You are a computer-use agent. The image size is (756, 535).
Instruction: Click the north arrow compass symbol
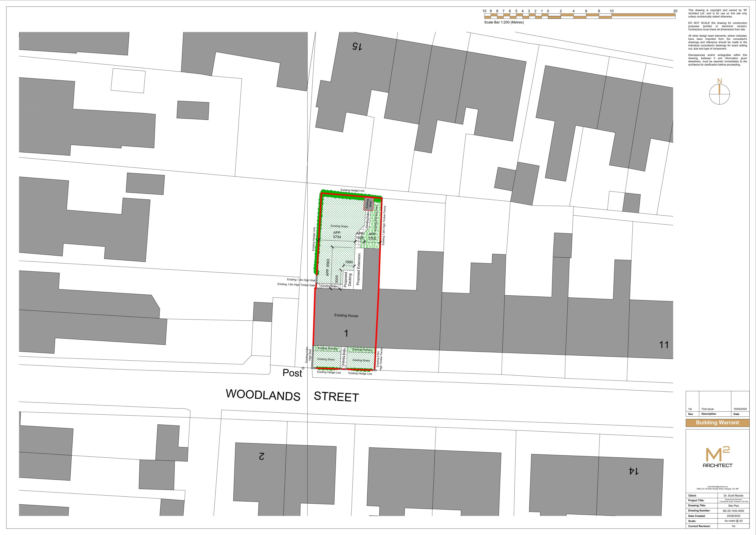click(x=719, y=91)
